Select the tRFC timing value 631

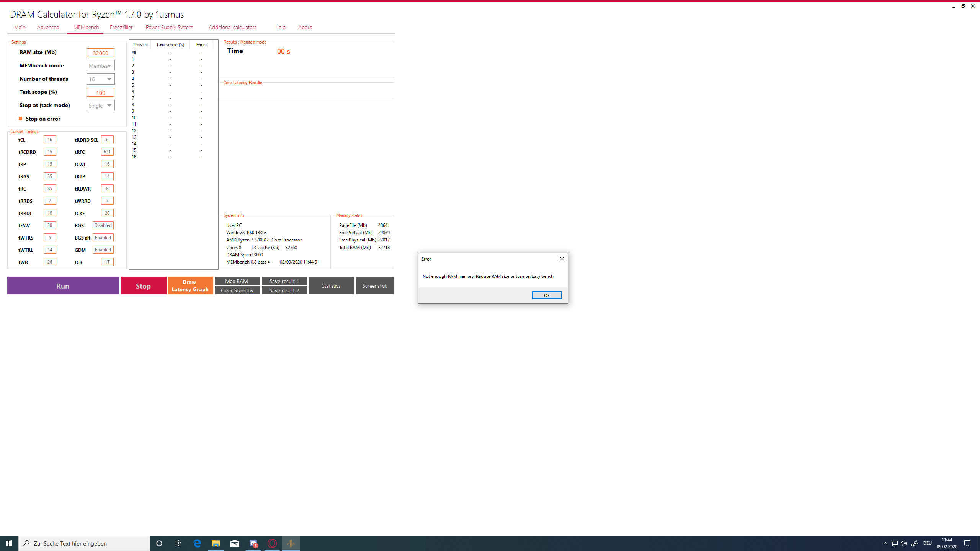[107, 152]
